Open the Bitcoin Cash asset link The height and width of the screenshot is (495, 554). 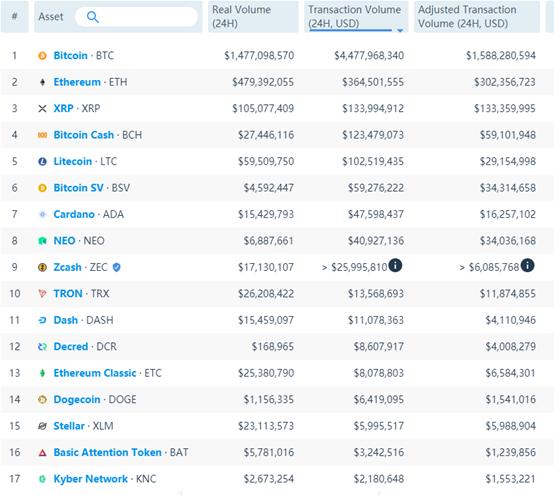coord(84,135)
